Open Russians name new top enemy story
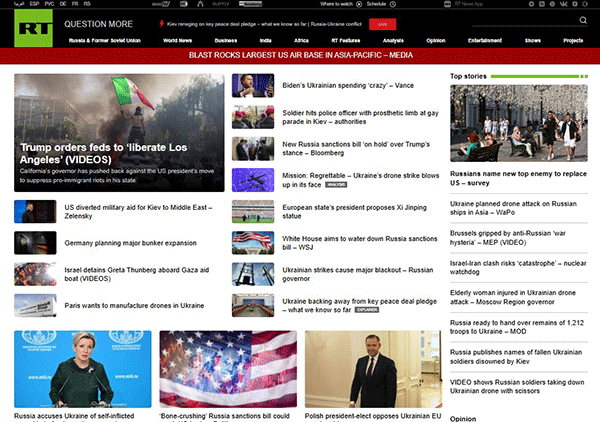Screen dimensions: 600x422 tap(518, 178)
